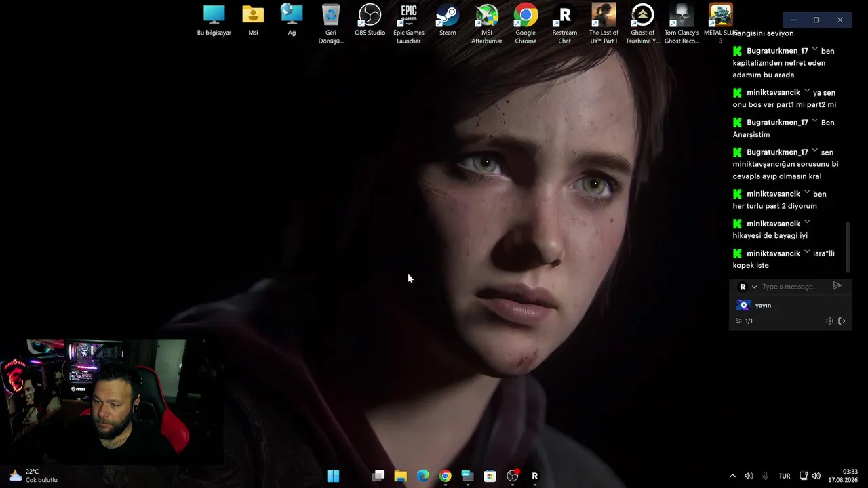The height and width of the screenshot is (488, 868).
Task: Expand the R account dropdown in chat
Action: coord(754,287)
